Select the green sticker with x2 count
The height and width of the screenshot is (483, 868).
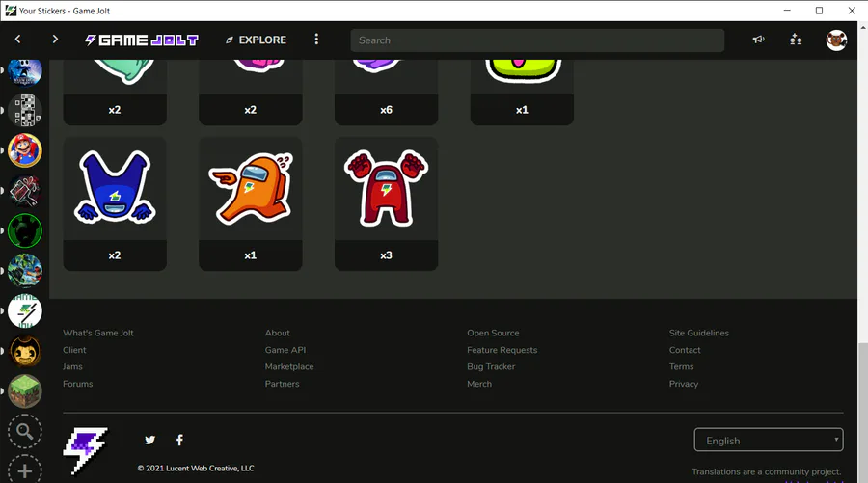point(115,93)
